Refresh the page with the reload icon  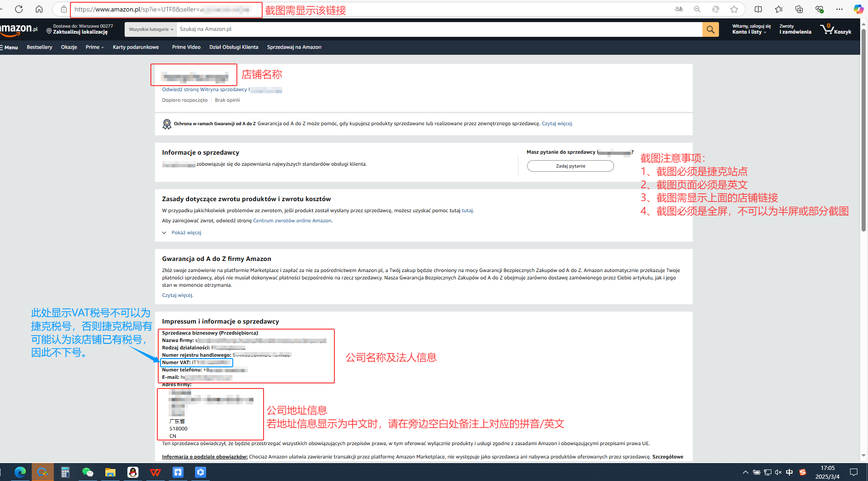[x=19, y=9]
